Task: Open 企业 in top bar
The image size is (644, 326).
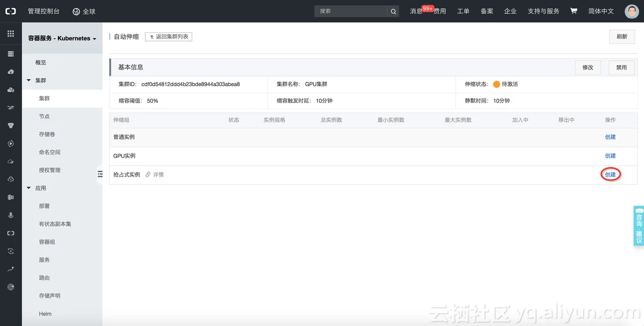Action: pos(510,11)
